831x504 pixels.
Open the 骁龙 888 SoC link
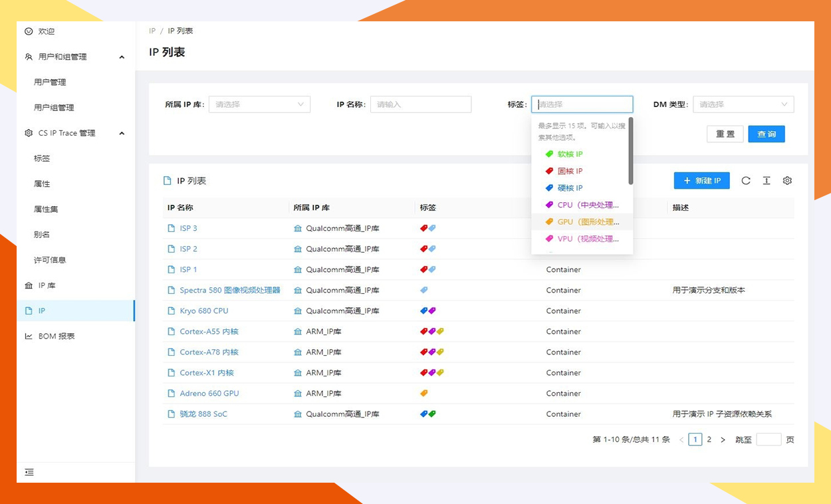pos(203,414)
